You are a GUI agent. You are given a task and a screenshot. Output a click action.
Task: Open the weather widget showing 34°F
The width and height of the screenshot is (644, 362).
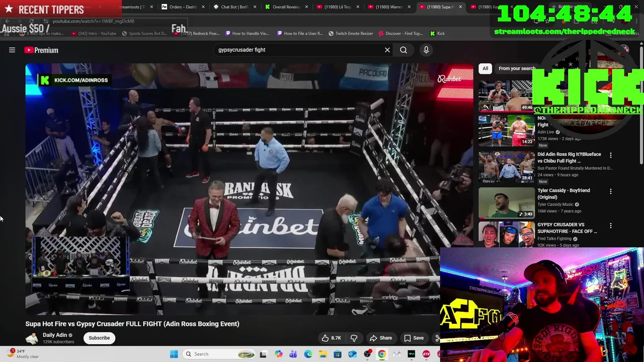pos(23,354)
